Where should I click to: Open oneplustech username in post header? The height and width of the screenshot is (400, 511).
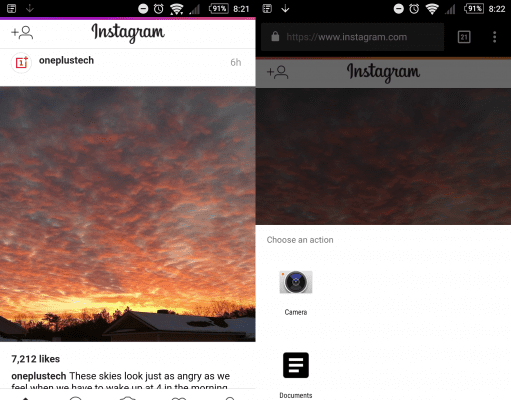(x=66, y=60)
